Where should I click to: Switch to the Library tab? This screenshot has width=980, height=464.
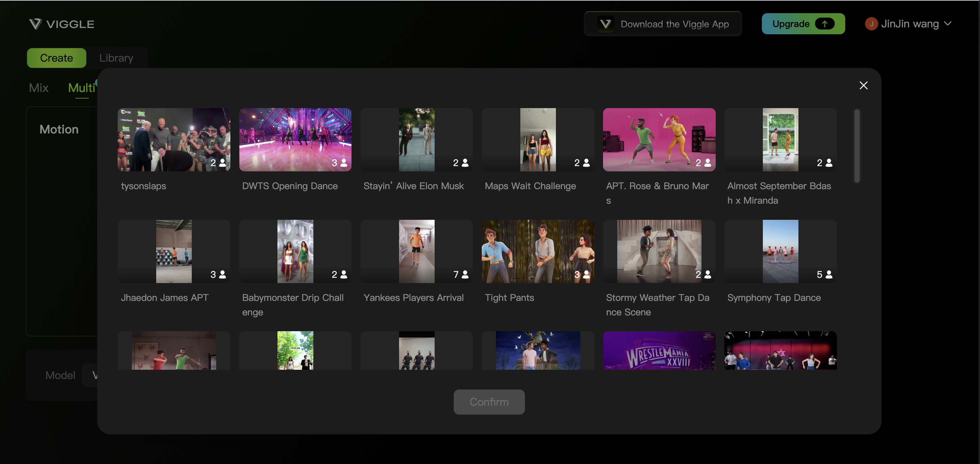[116, 58]
